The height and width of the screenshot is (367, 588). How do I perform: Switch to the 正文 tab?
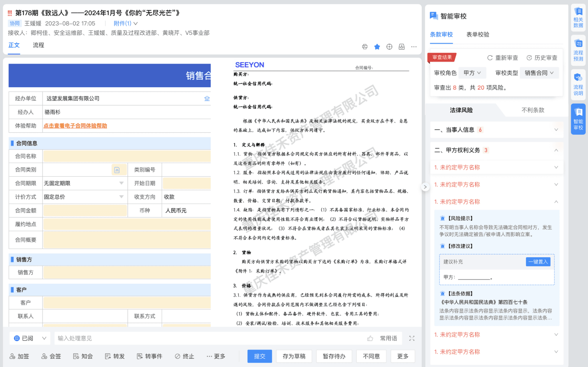click(x=14, y=45)
